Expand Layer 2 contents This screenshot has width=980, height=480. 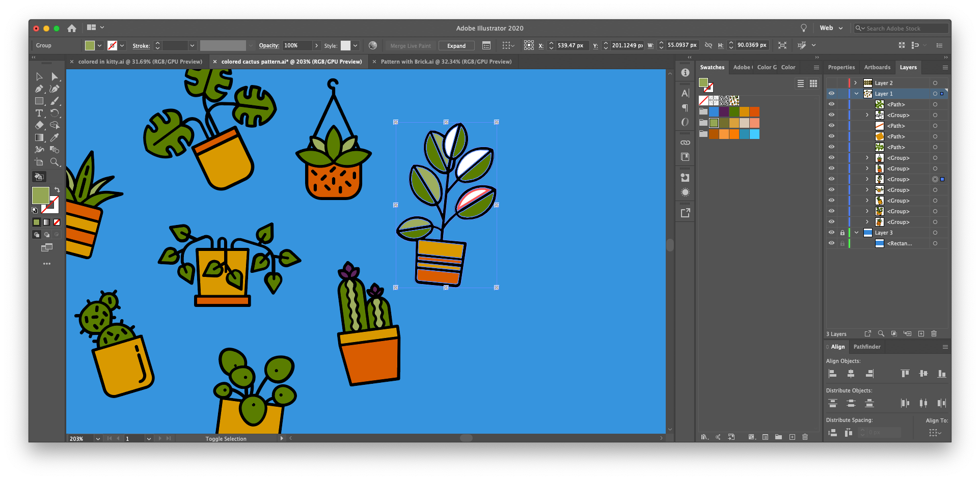(856, 83)
